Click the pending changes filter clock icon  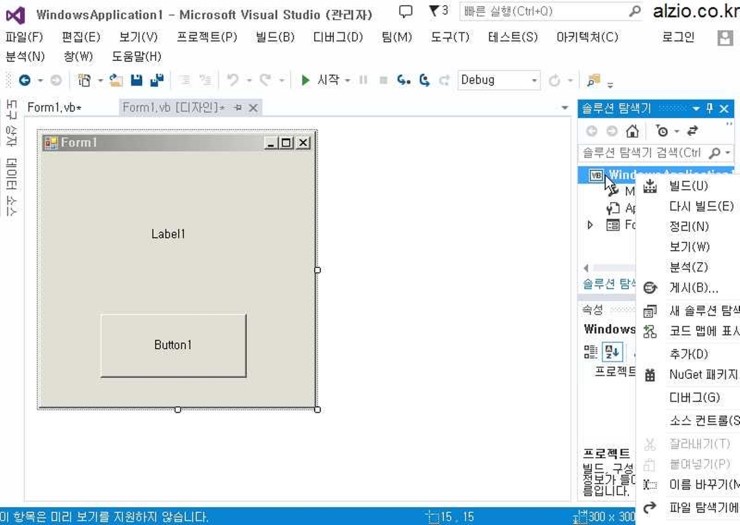662,131
